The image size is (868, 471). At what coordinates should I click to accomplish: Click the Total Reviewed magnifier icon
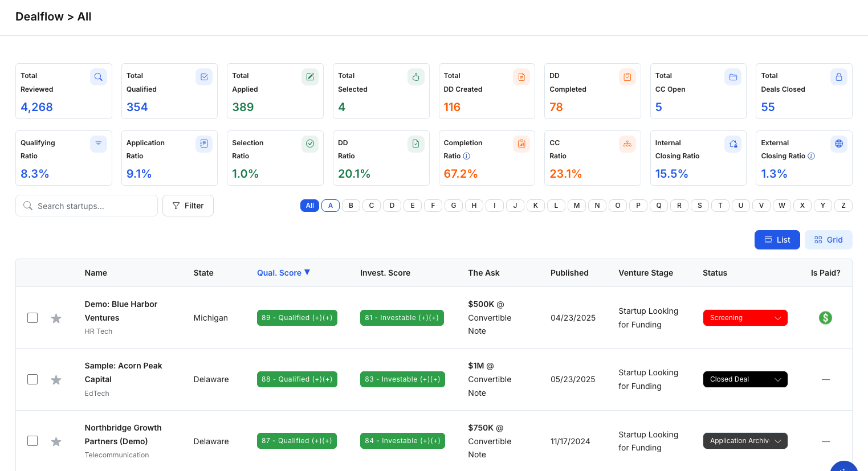98,77
